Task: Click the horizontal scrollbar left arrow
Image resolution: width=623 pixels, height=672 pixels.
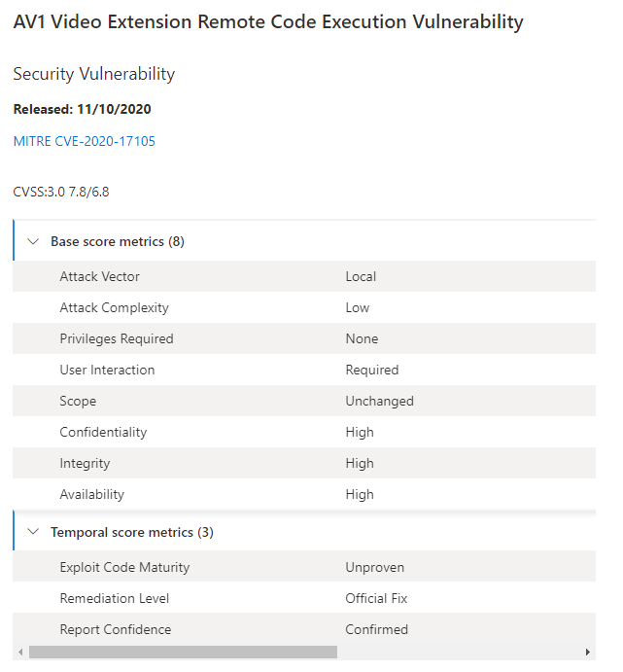Action: [x=20, y=652]
